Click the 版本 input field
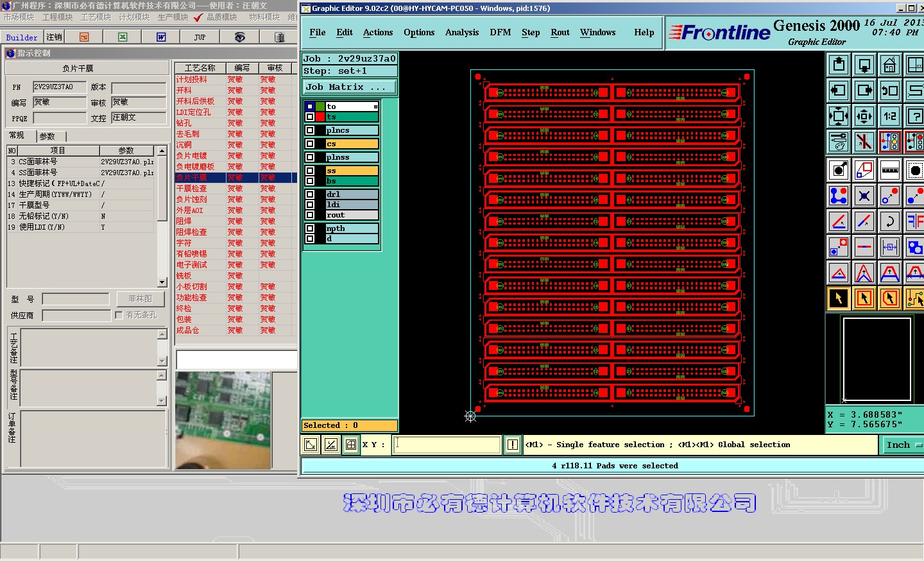Screen dimensions: 924x562 pos(139,88)
